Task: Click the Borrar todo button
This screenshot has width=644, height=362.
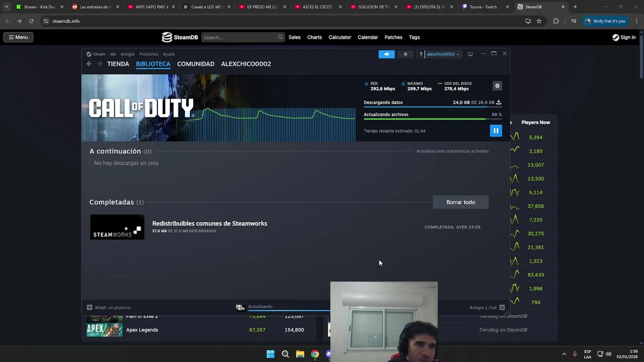Action: (x=461, y=202)
